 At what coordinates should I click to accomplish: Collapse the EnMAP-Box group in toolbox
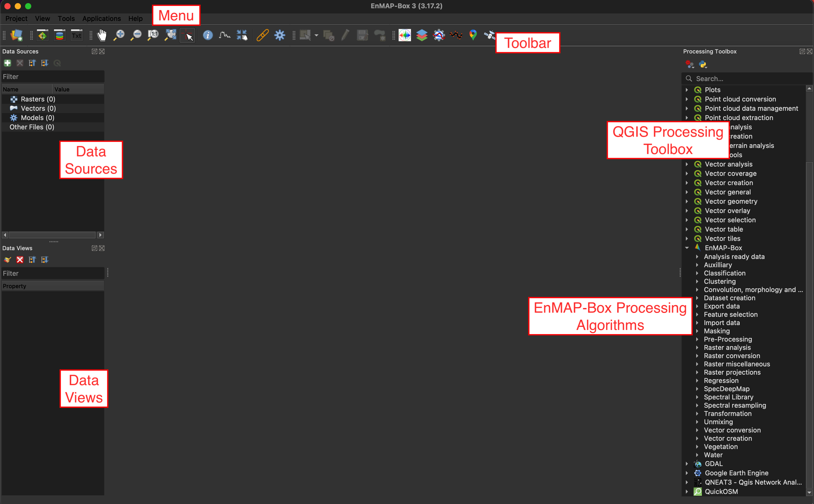point(687,248)
